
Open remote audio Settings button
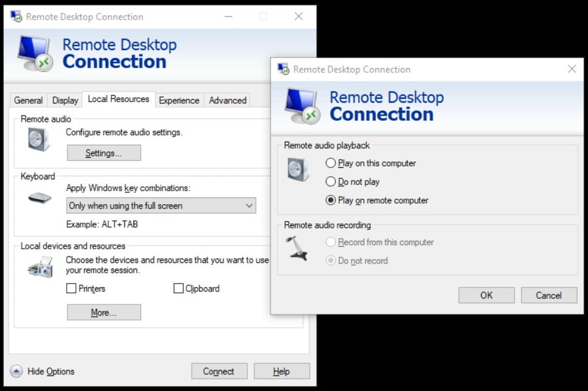click(x=104, y=153)
